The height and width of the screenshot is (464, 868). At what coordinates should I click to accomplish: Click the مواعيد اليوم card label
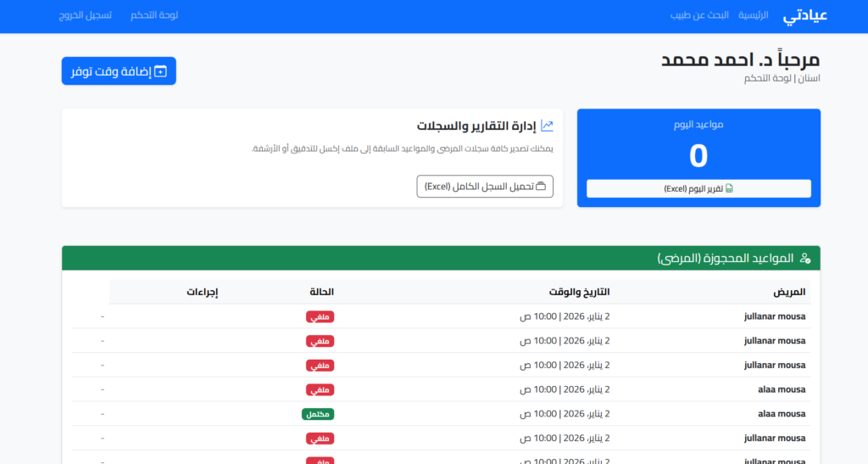click(x=698, y=125)
